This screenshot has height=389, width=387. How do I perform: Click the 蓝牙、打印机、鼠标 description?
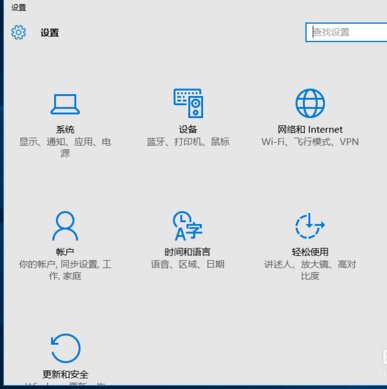point(188,142)
